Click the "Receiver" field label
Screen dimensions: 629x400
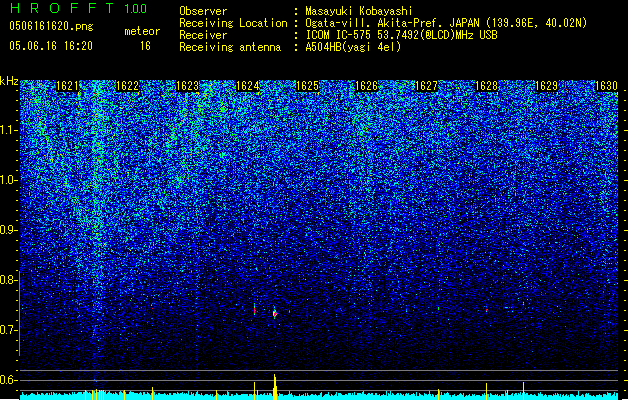203,35
